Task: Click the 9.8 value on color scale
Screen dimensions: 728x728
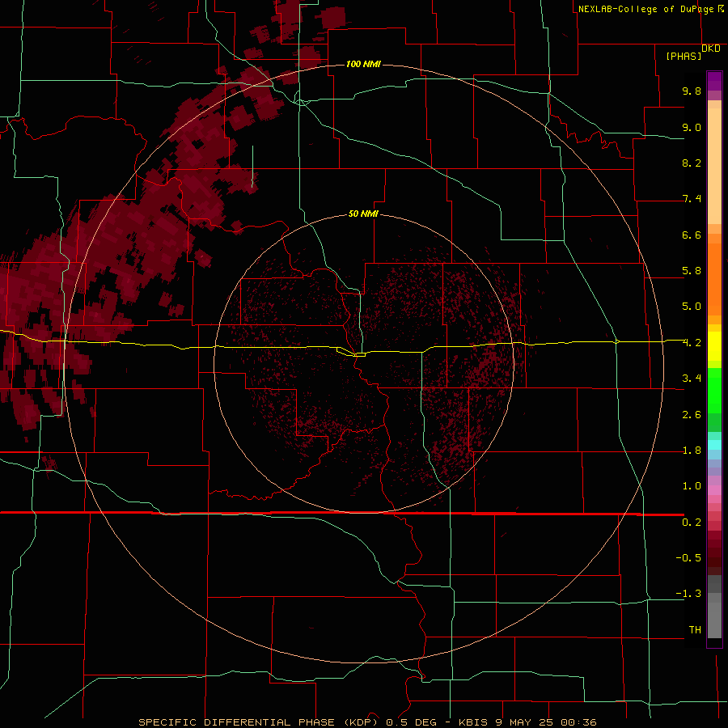Action: click(x=692, y=91)
